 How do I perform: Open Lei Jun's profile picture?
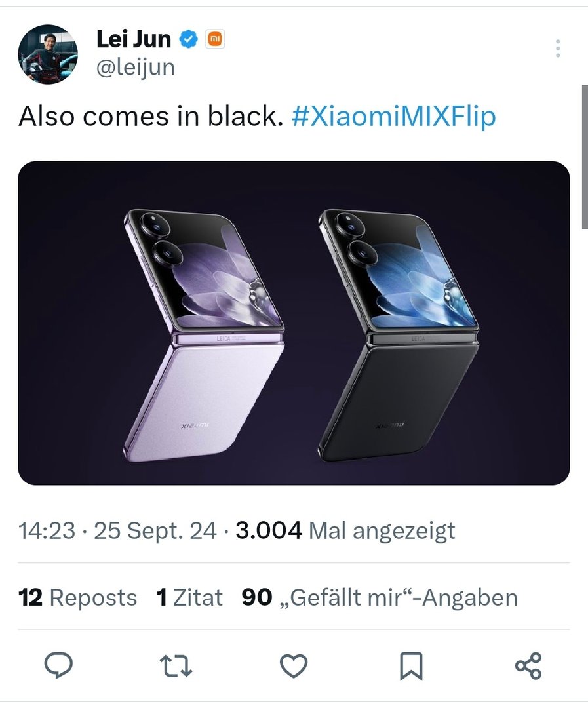point(48,54)
